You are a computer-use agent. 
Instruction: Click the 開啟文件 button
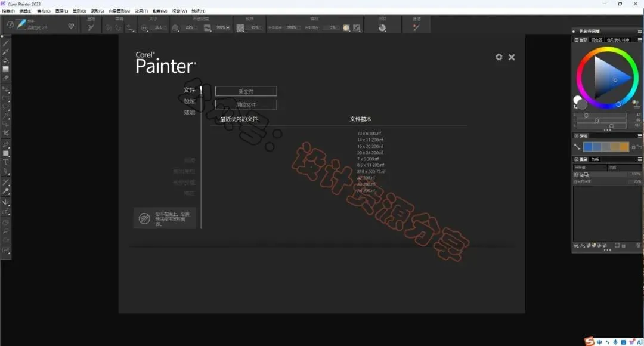[x=246, y=104]
